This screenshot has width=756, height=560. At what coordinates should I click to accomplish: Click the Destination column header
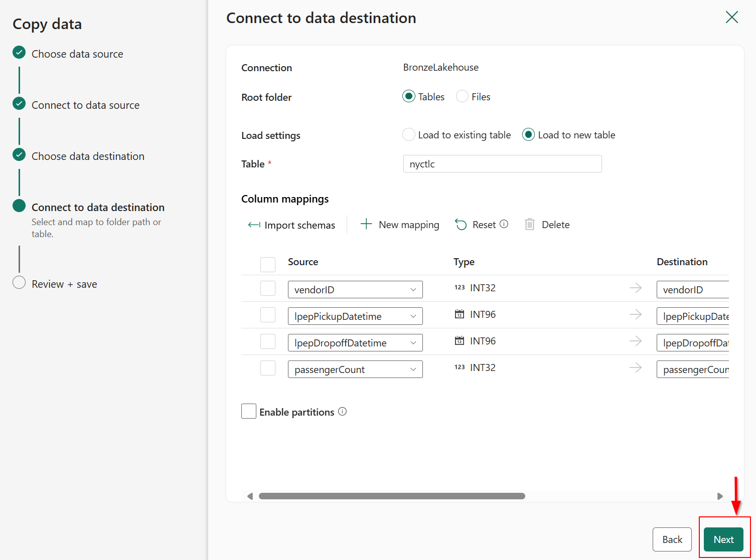[682, 262]
